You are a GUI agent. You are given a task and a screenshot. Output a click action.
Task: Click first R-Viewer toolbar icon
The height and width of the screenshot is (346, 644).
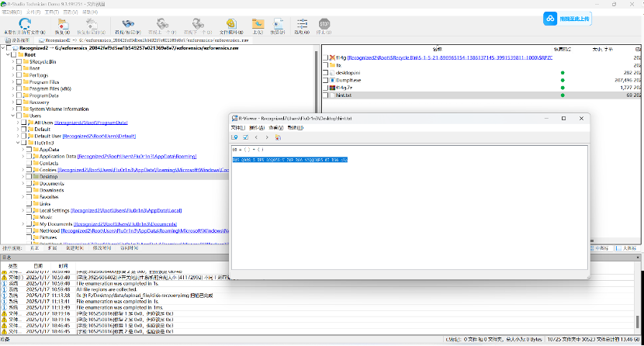pyautogui.click(x=234, y=137)
